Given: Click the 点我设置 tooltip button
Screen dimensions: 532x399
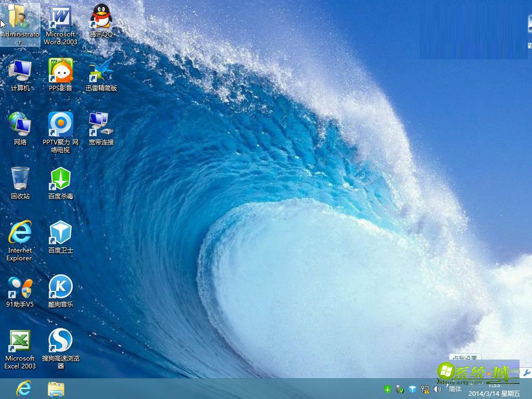Looking at the screenshot, I should pyautogui.click(x=464, y=358).
